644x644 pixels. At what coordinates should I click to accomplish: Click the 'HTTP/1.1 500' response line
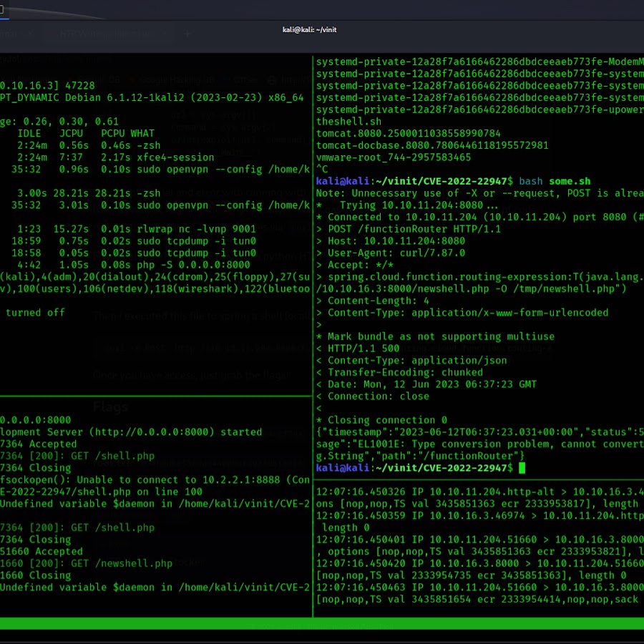[358, 348]
